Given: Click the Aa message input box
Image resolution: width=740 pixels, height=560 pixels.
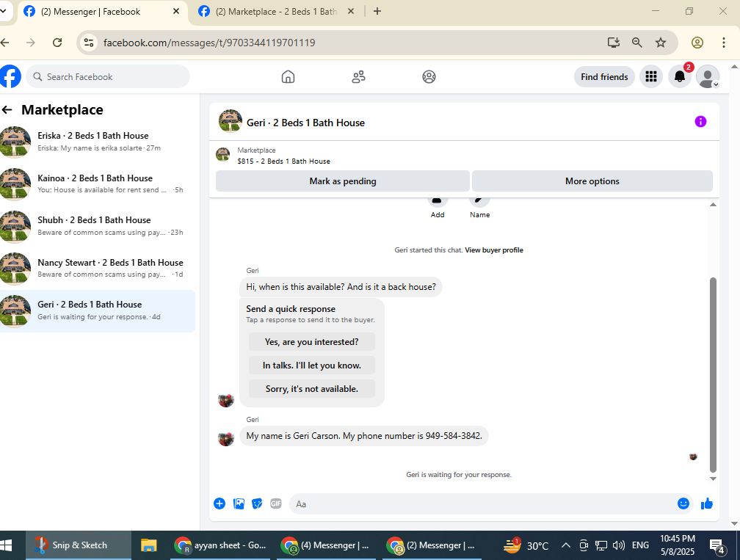Looking at the screenshot, I should [x=482, y=504].
